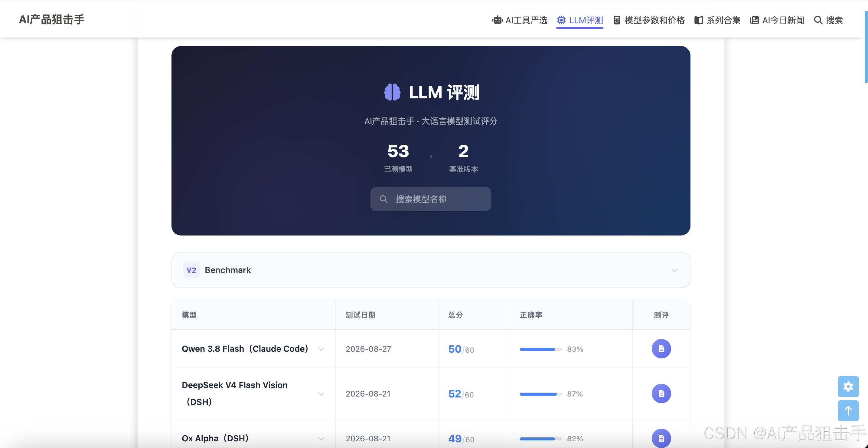Select the Qwen 3.8 Flash (Claude Code) model name
This screenshot has height=448, width=868.
point(245,349)
